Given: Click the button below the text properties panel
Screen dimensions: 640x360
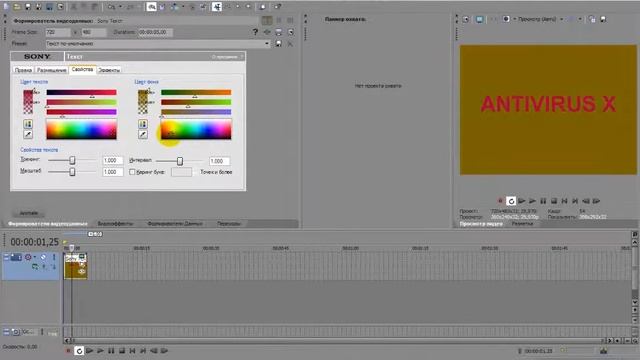Looking at the screenshot, I should (x=29, y=213).
